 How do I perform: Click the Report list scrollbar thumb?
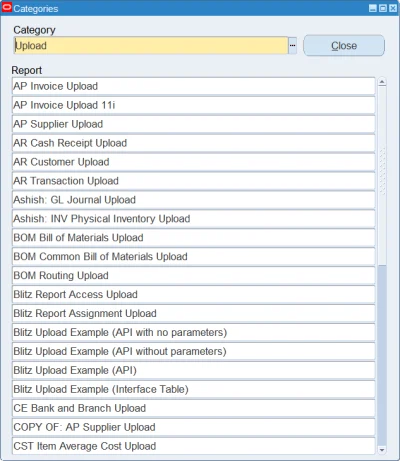382,176
